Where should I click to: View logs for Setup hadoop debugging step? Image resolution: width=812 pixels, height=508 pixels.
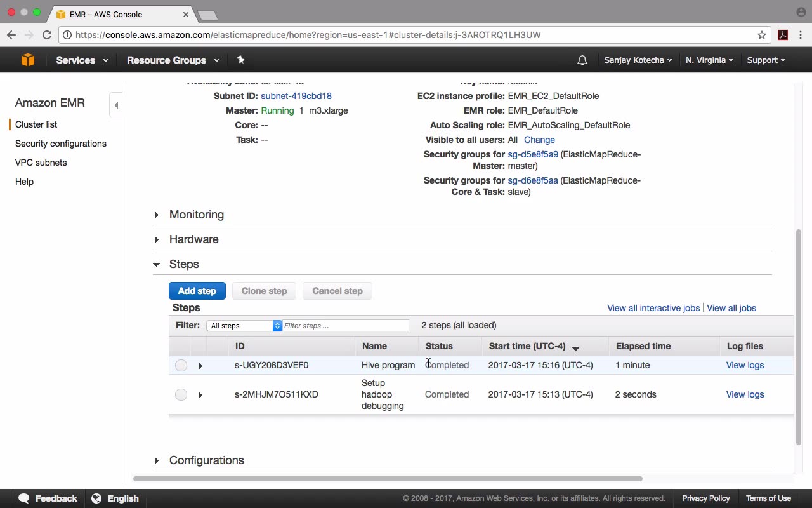745,394
